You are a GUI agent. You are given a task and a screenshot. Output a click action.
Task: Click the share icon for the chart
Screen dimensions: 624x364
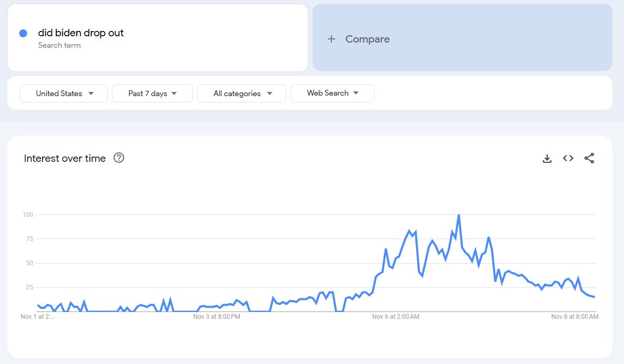point(589,158)
